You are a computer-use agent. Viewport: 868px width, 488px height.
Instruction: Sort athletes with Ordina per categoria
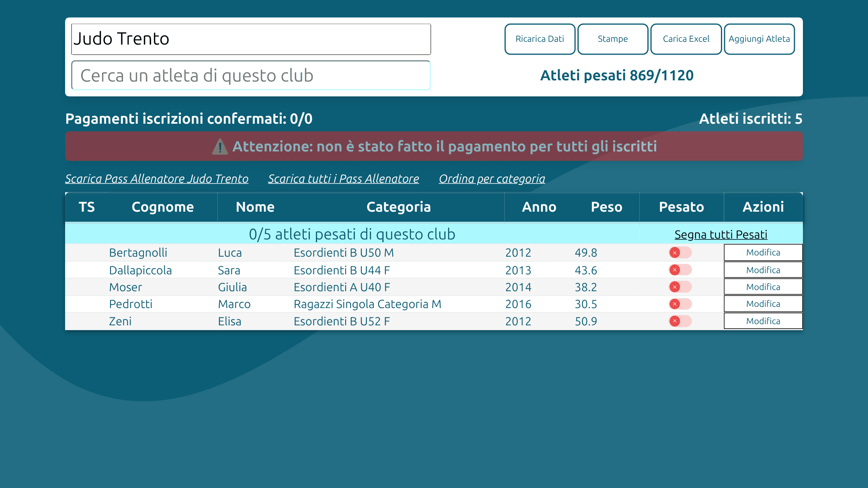pyautogui.click(x=492, y=179)
